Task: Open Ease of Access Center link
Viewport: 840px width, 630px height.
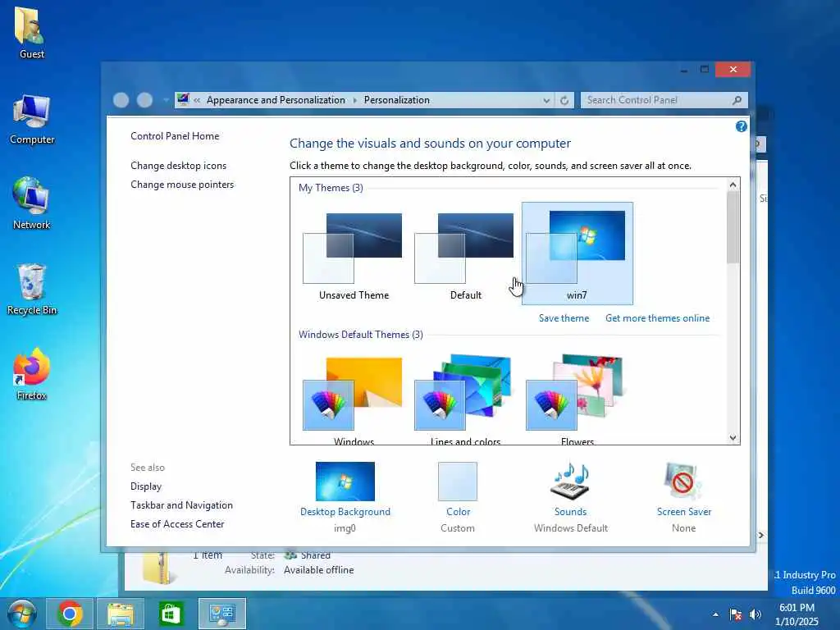Action: 177,524
